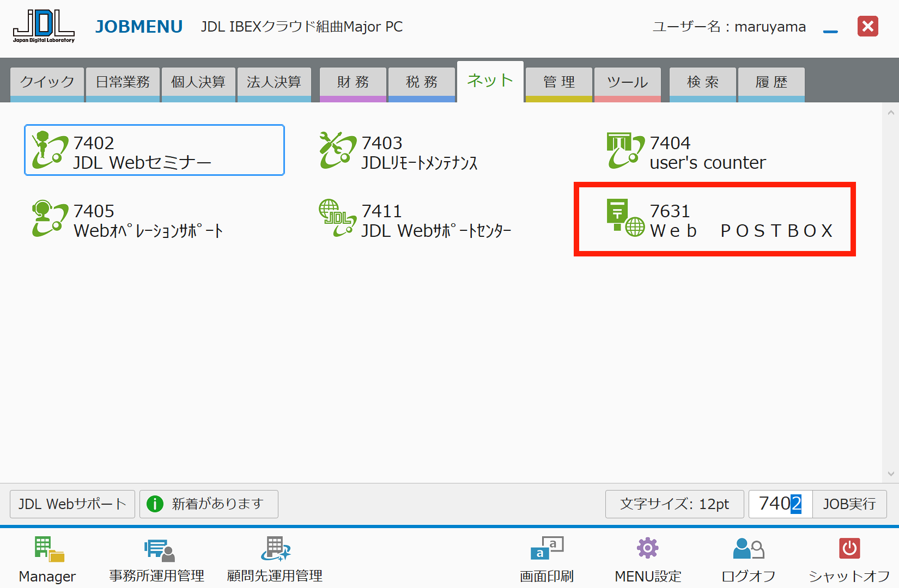Click the ログオフ user icon
The height and width of the screenshot is (588, 899).
[x=749, y=548]
